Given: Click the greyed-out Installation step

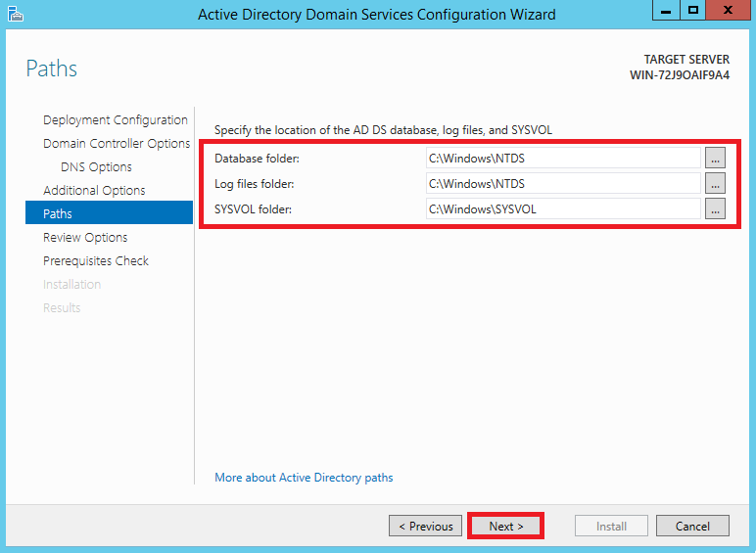Looking at the screenshot, I should (71, 285).
